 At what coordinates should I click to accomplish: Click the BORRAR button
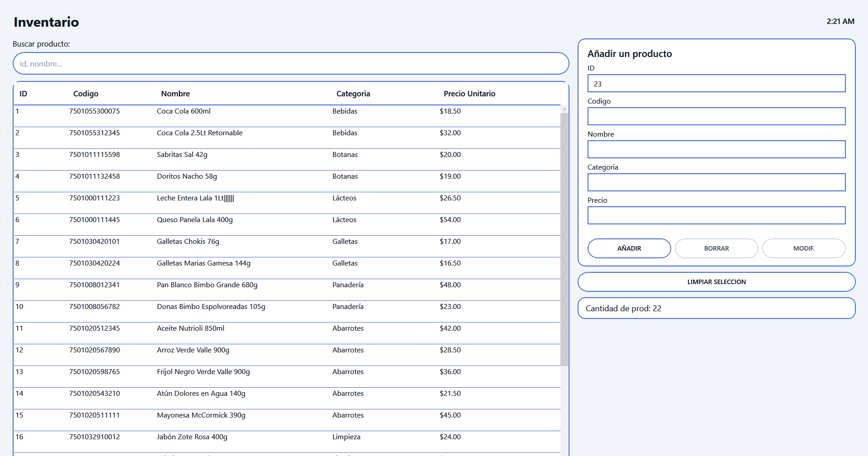[x=716, y=248]
